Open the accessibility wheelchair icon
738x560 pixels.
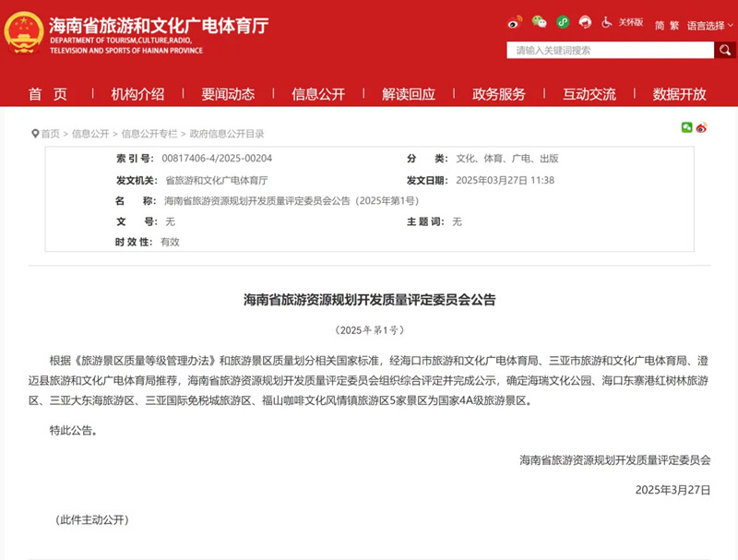(606, 23)
